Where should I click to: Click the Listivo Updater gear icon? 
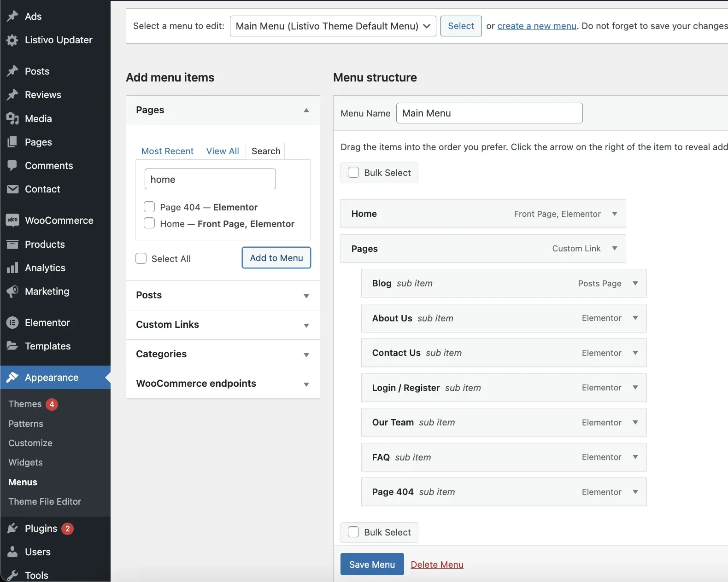coord(12,40)
